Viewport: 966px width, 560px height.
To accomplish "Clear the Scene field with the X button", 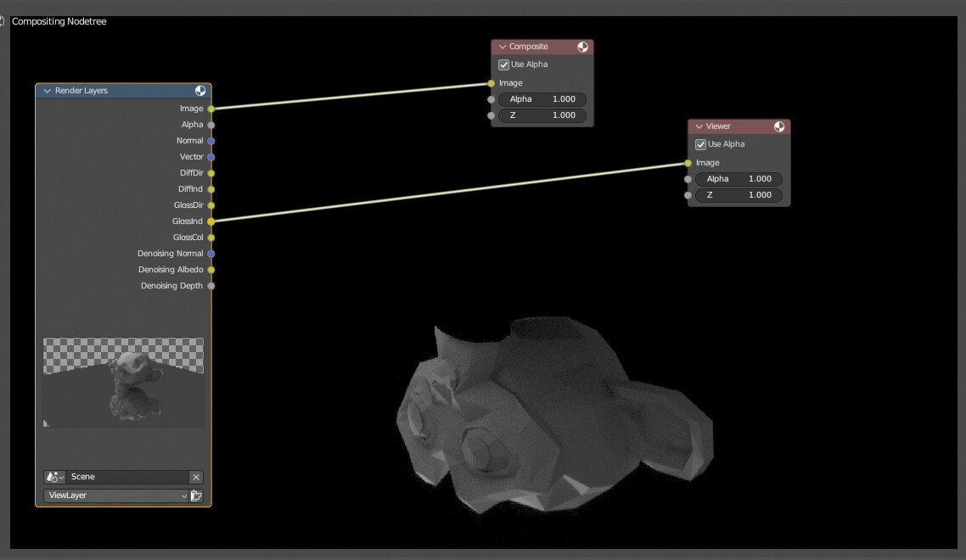I will (x=196, y=477).
